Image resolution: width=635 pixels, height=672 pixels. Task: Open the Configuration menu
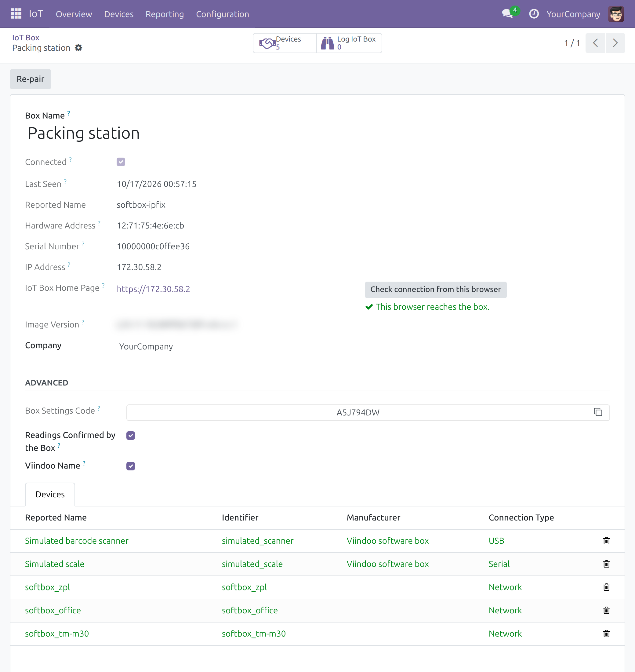pyautogui.click(x=223, y=14)
